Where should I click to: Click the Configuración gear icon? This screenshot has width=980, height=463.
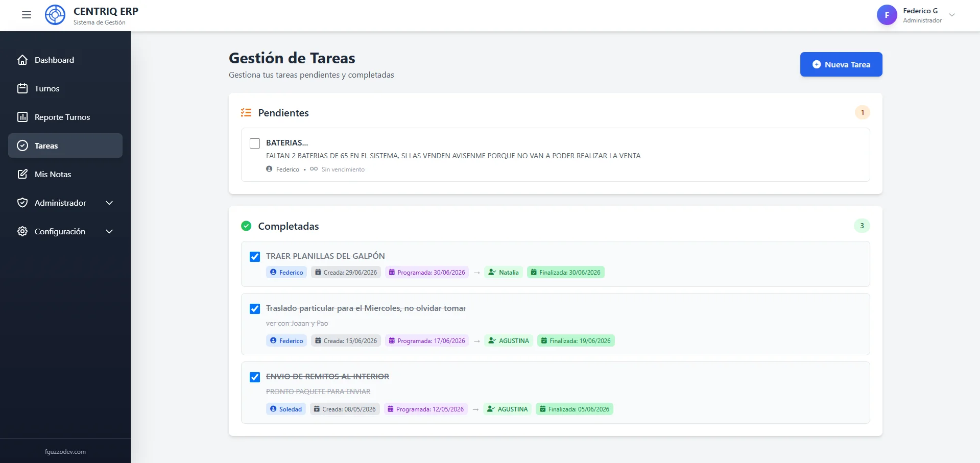[x=22, y=231]
